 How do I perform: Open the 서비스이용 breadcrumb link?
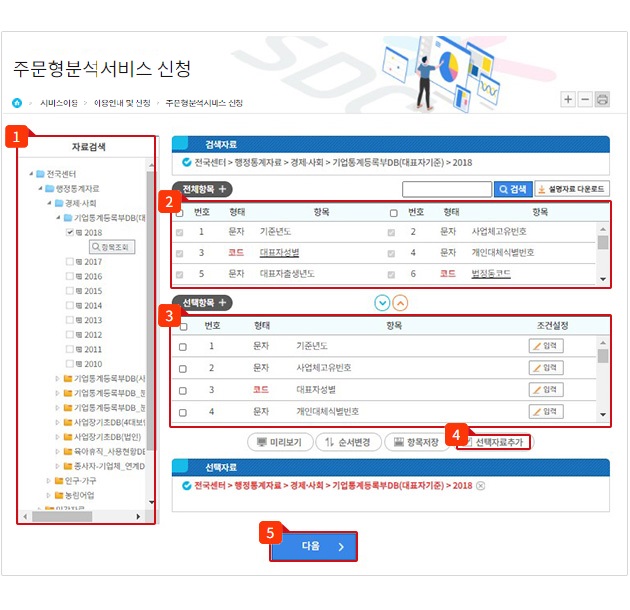59,103
